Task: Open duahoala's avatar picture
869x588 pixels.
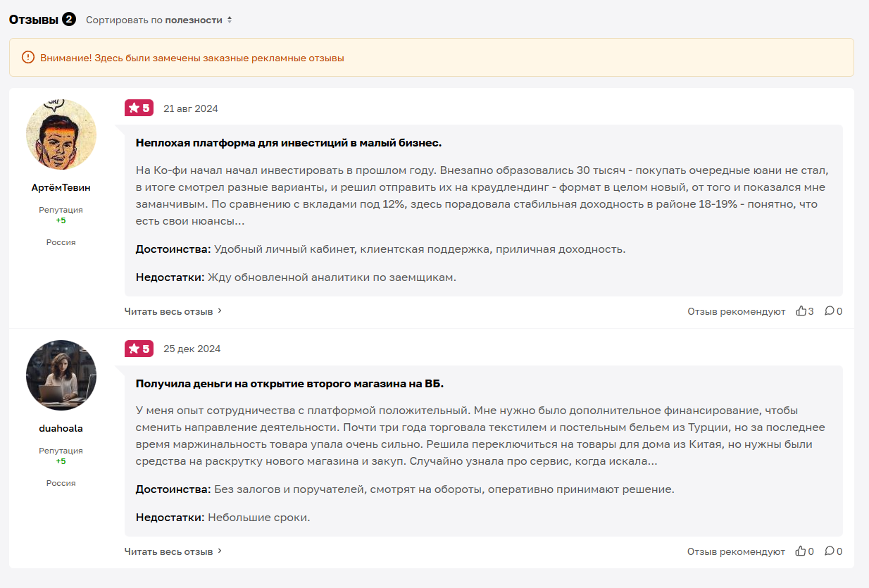Action: [61, 375]
